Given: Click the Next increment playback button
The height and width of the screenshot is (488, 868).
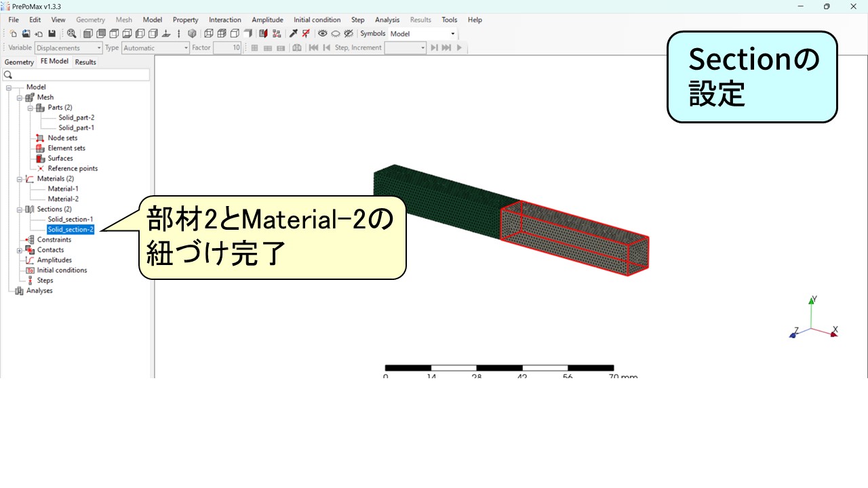Looking at the screenshot, I should point(434,48).
